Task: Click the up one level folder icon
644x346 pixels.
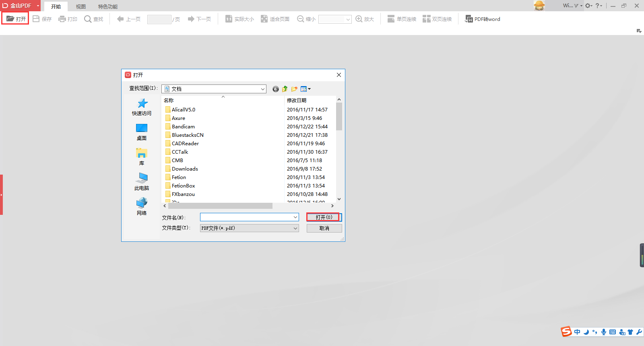Action: pos(285,89)
